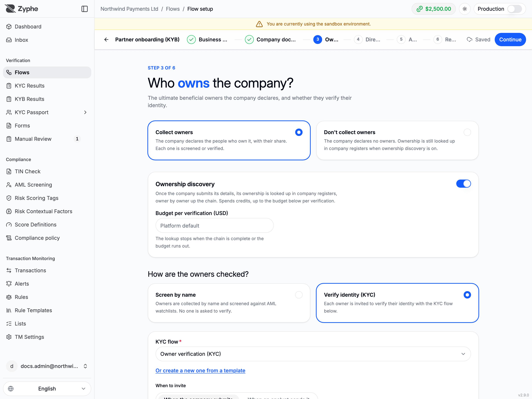Viewport: 532px width, 399px height.
Task: Open Alerts page
Action: [47, 284]
